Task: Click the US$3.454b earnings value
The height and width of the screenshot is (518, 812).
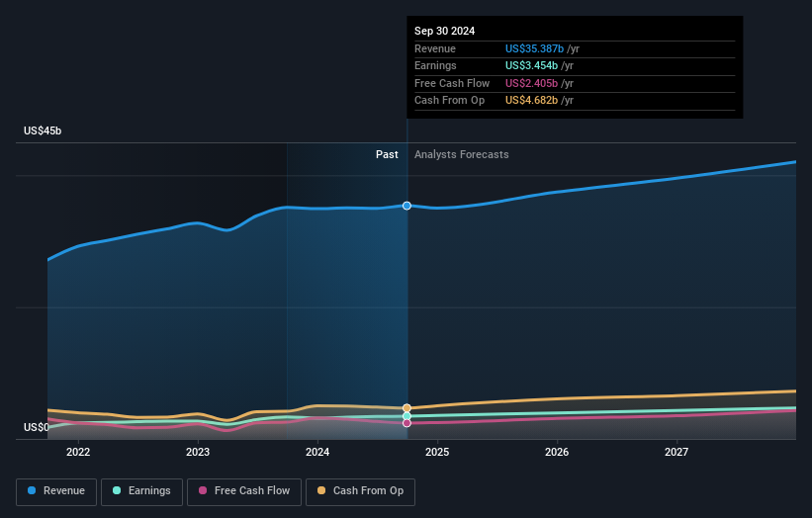Action: click(531, 65)
